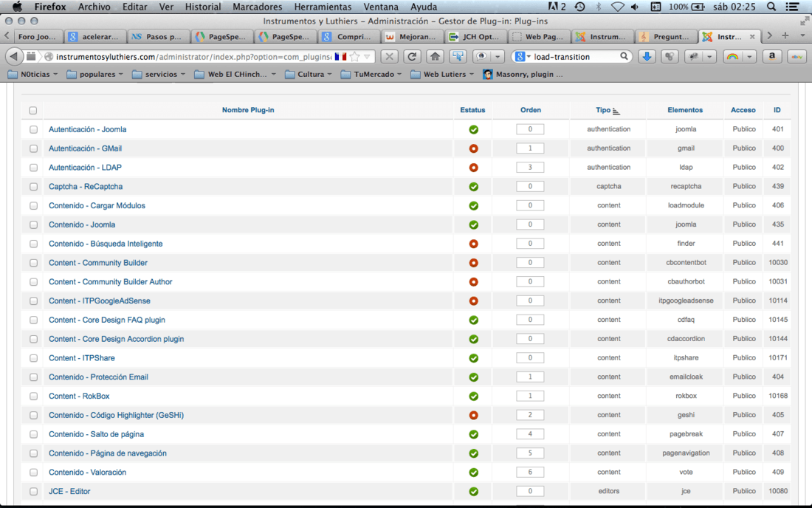
Task: Check the select-all checkbox in header
Action: pos(33,110)
